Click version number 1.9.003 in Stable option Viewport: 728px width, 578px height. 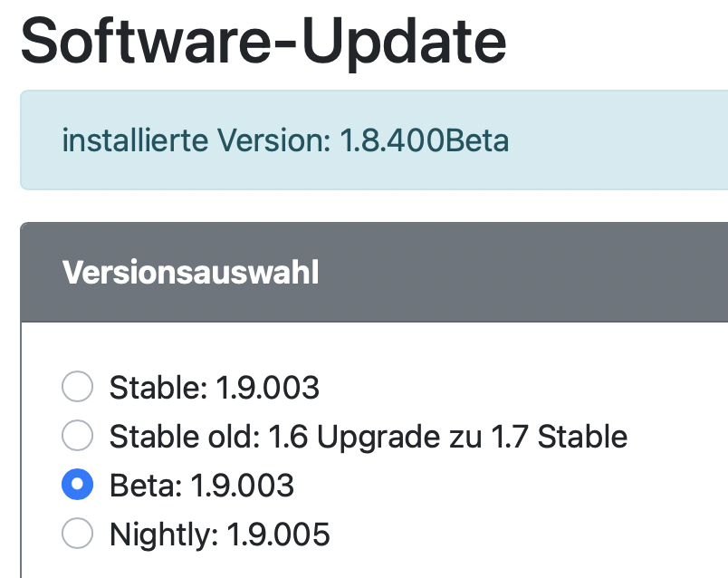pos(267,388)
